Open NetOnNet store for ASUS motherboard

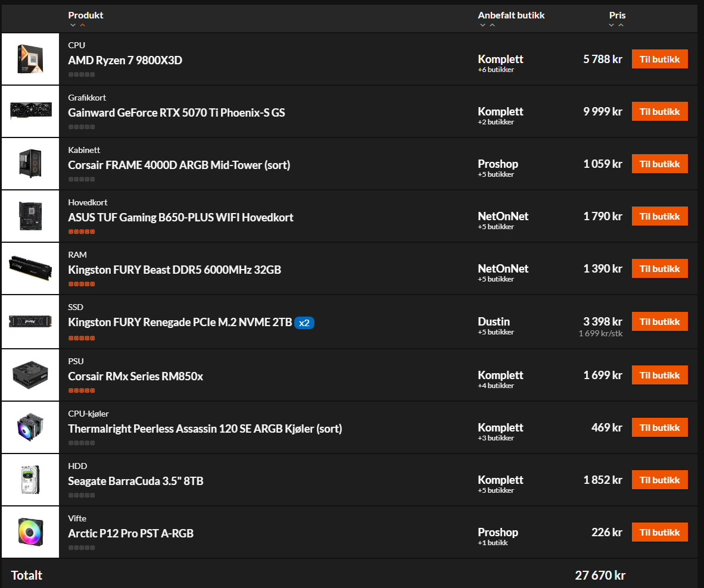[x=503, y=216]
